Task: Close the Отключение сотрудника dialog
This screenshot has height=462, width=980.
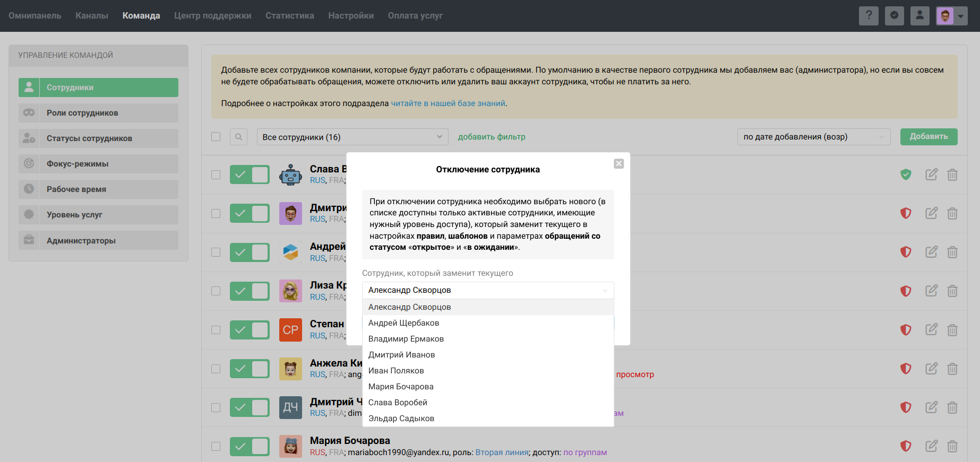Action: pyautogui.click(x=619, y=163)
